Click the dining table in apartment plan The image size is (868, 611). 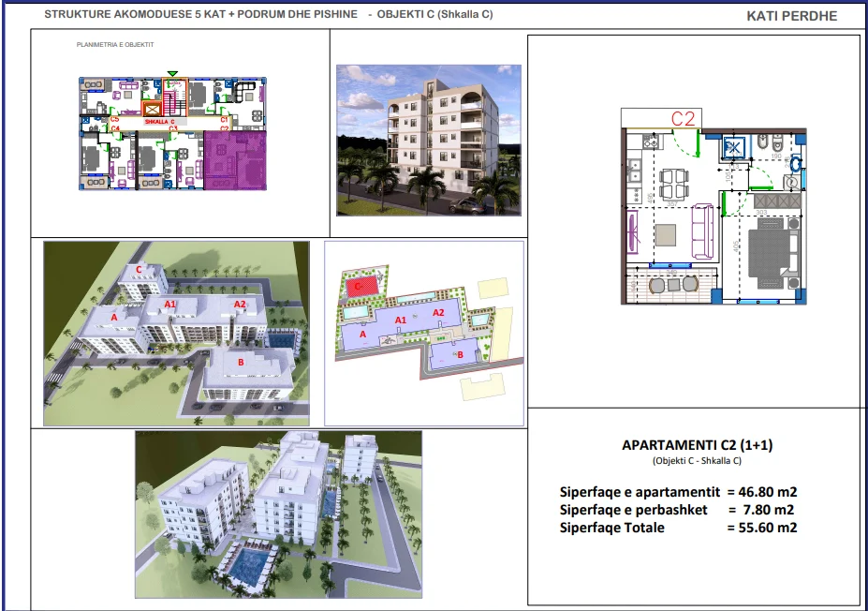coord(674,185)
